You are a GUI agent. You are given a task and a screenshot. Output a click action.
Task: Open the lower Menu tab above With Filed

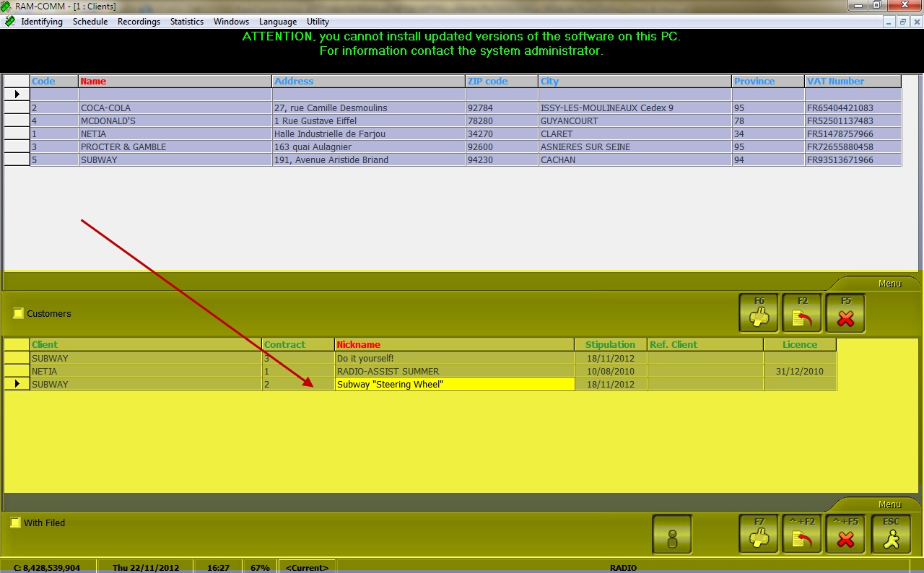point(889,504)
